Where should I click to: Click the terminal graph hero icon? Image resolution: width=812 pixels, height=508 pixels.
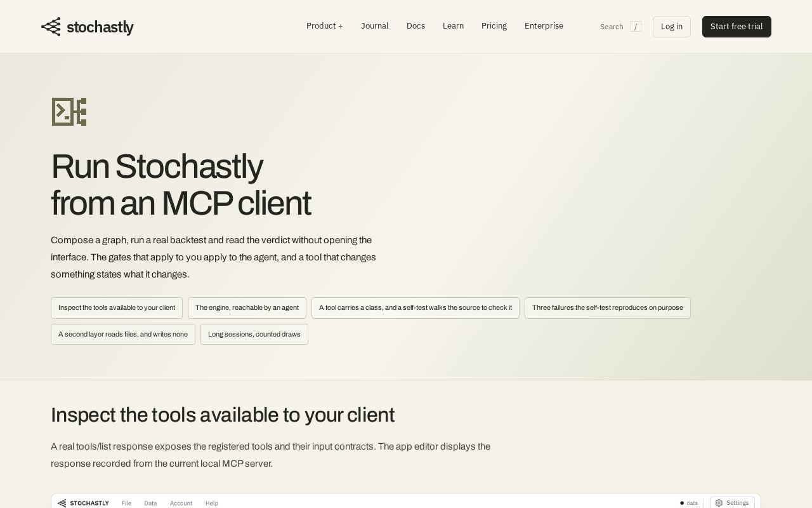(x=69, y=112)
